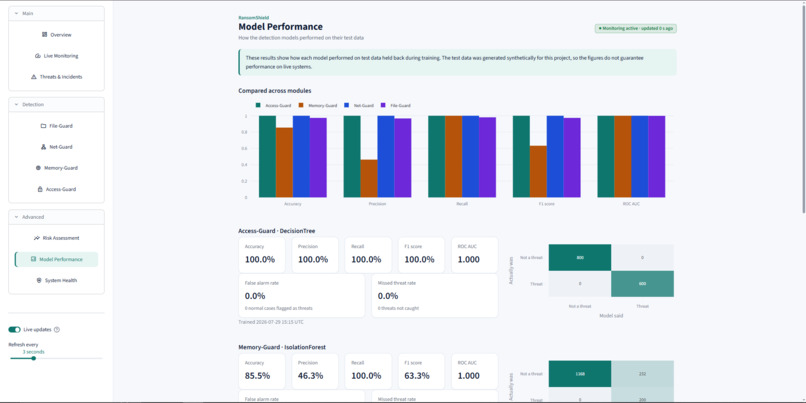Click the Model Performance page heading
This screenshot has height=403, width=806.
(x=281, y=27)
